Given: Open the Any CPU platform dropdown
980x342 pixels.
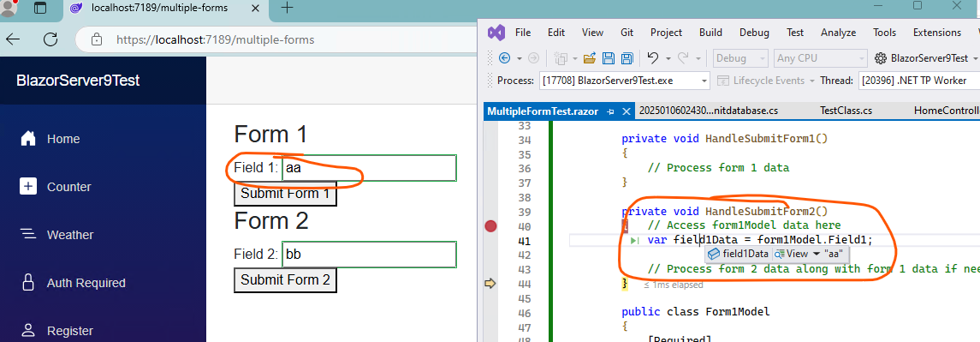Looking at the screenshot, I should pos(821,58).
